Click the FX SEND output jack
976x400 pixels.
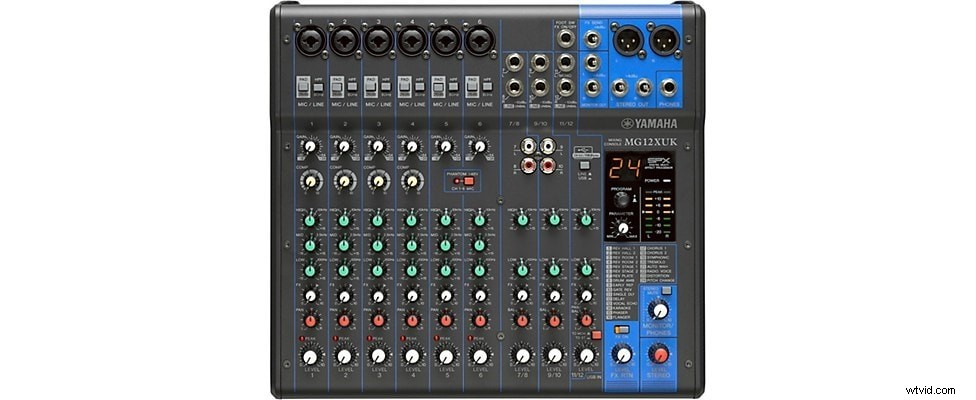[x=591, y=41]
